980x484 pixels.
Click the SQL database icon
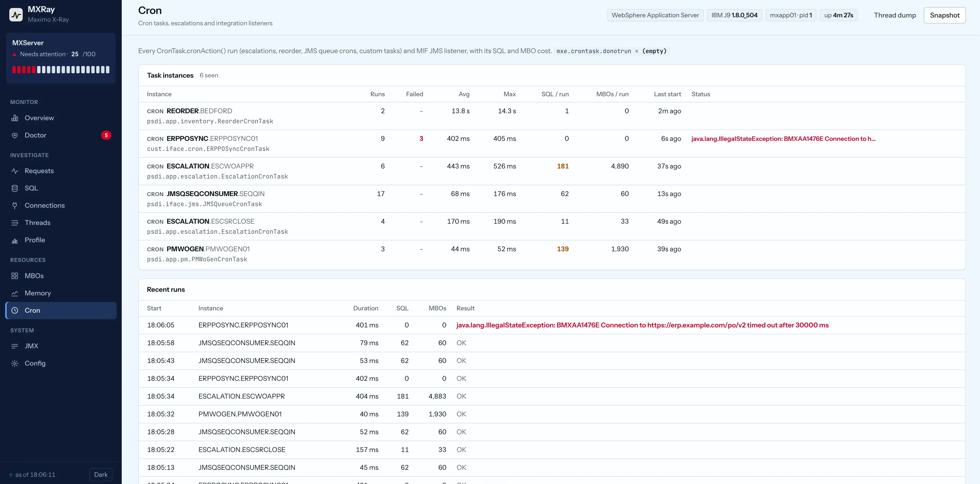[15, 188]
